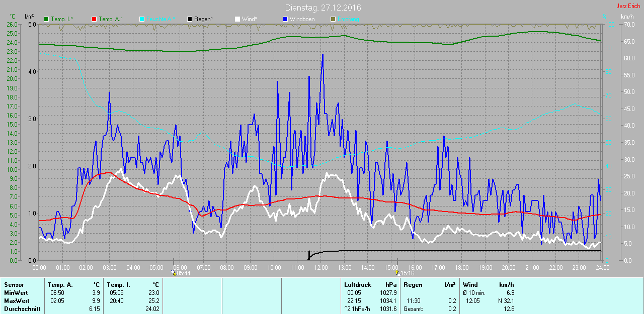
Task: Click the sunset marker icon at 15:16
Action: (397, 273)
